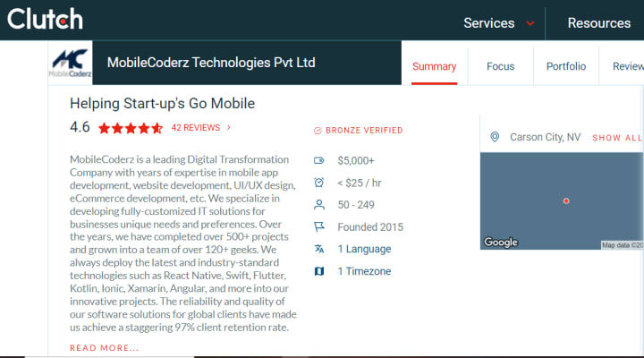Click the MobileCoderz Technologies Pvt Ltd title
Image resolution: width=644 pixels, height=358 pixels.
[x=211, y=63]
